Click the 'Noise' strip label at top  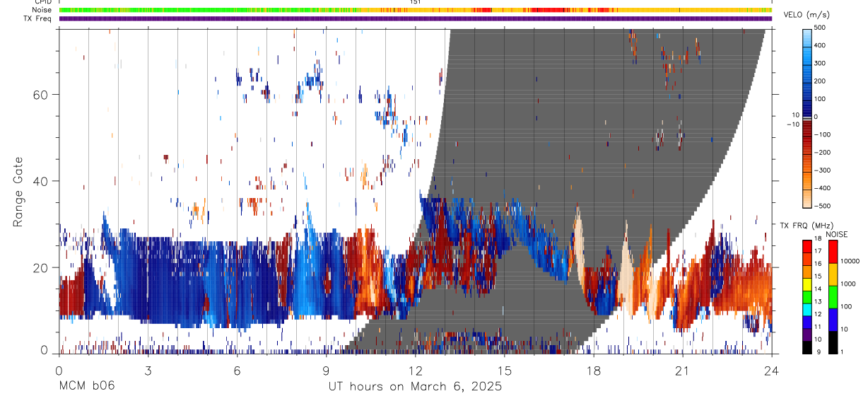[42, 10]
